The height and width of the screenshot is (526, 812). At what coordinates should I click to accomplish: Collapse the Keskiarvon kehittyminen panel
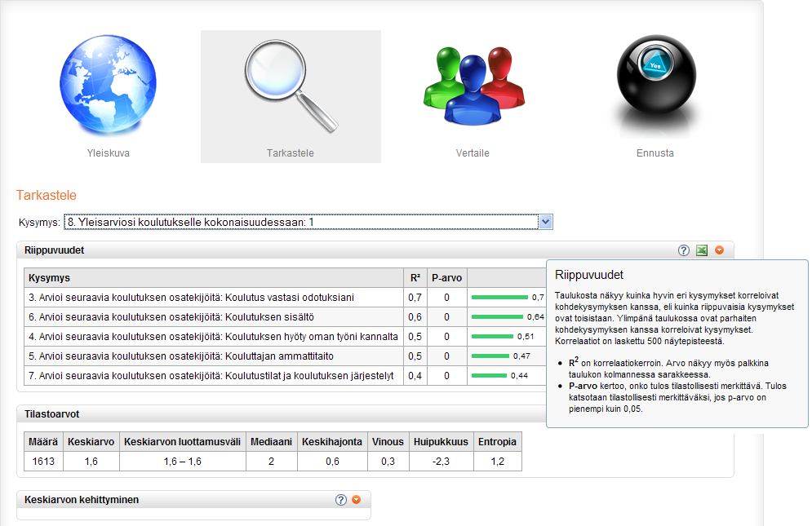(357, 500)
